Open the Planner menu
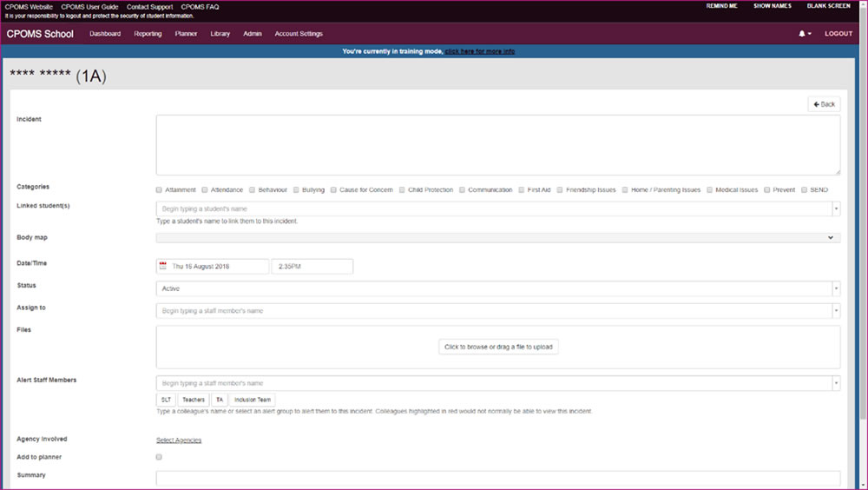Screen dimensions: 868x490 tap(186, 34)
